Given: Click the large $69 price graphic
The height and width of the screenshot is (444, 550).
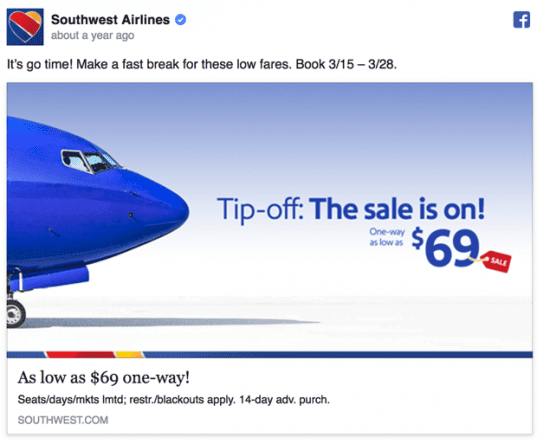Looking at the screenshot, I should (445, 247).
